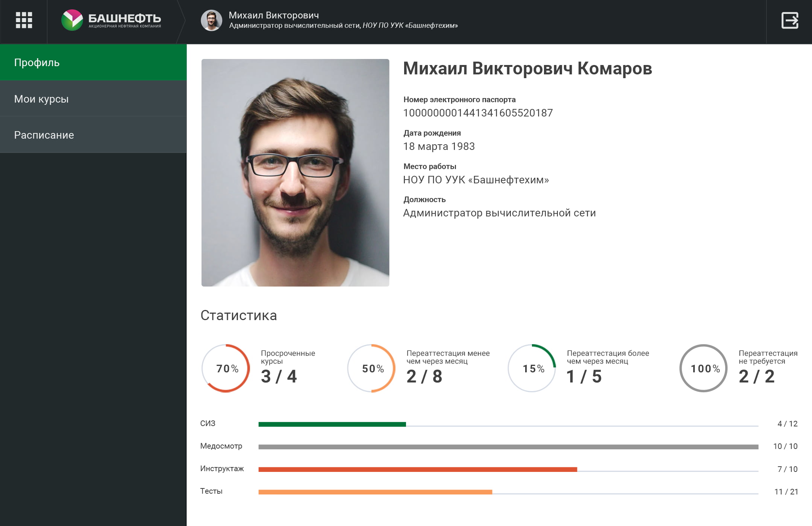Click the НОУ ПО УУК «Башнефтехим» workplace text
The image size is (812, 526).
point(476,180)
